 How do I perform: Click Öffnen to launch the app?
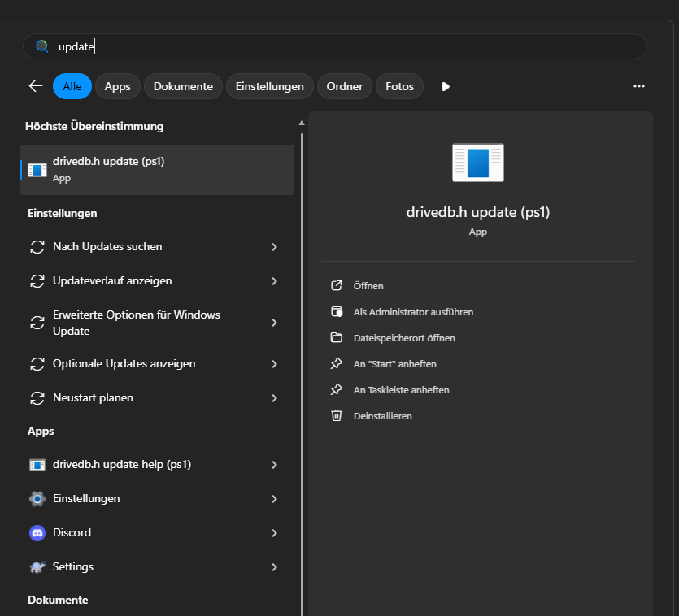368,286
